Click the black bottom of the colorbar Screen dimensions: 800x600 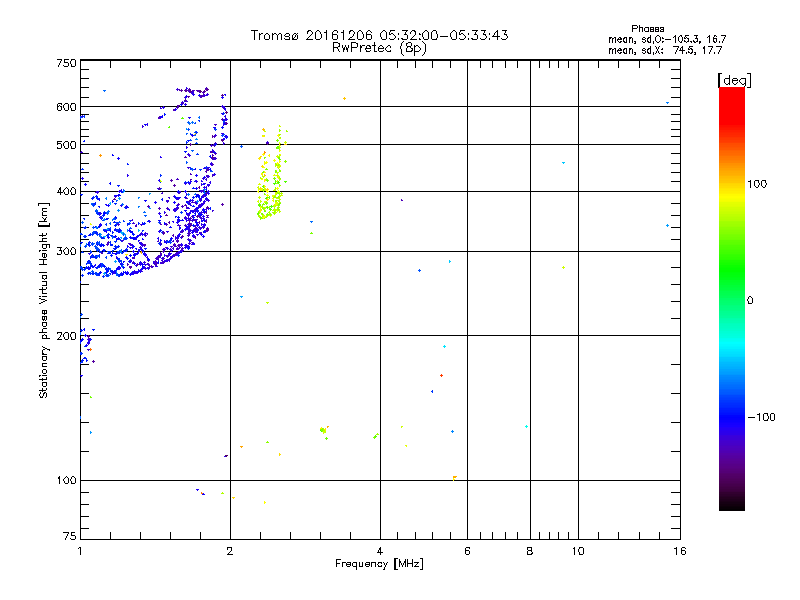(x=732, y=503)
